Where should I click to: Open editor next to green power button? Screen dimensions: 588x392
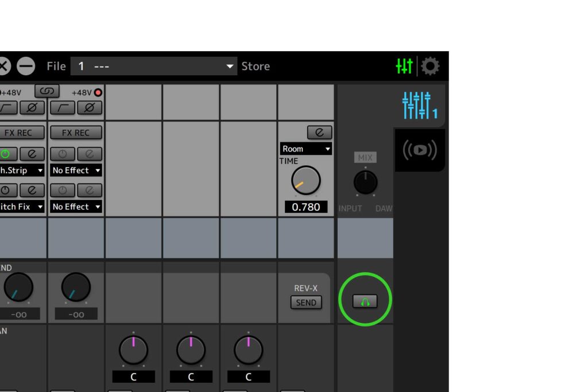pyautogui.click(x=32, y=154)
